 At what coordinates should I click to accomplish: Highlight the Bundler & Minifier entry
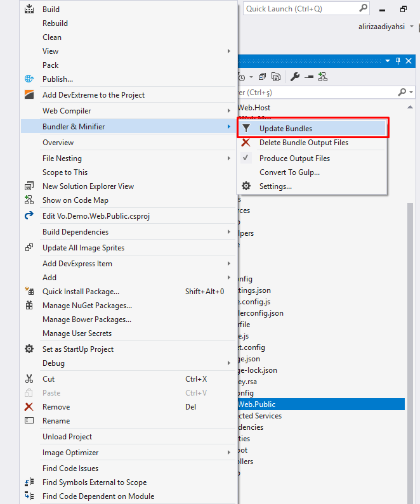click(128, 127)
